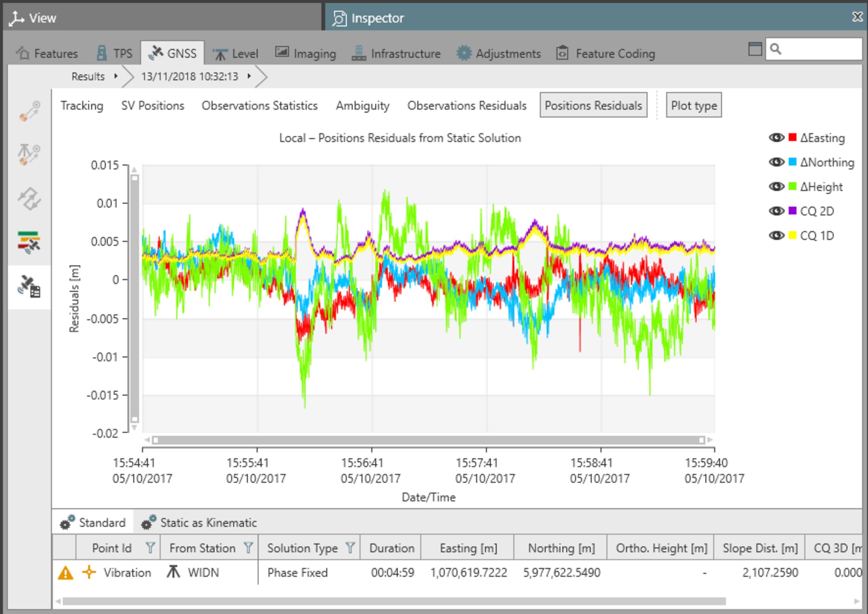Click the Imaging tab icon
This screenshot has height=614, width=868.
pos(282,52)
